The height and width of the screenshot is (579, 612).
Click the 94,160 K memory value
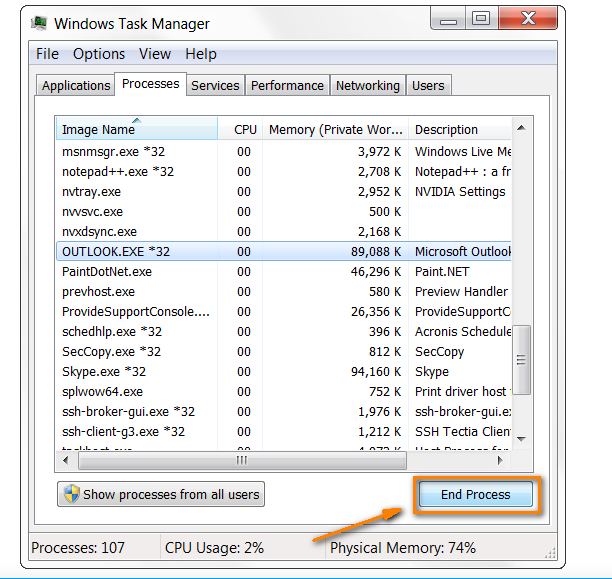(x=376, y=371)
